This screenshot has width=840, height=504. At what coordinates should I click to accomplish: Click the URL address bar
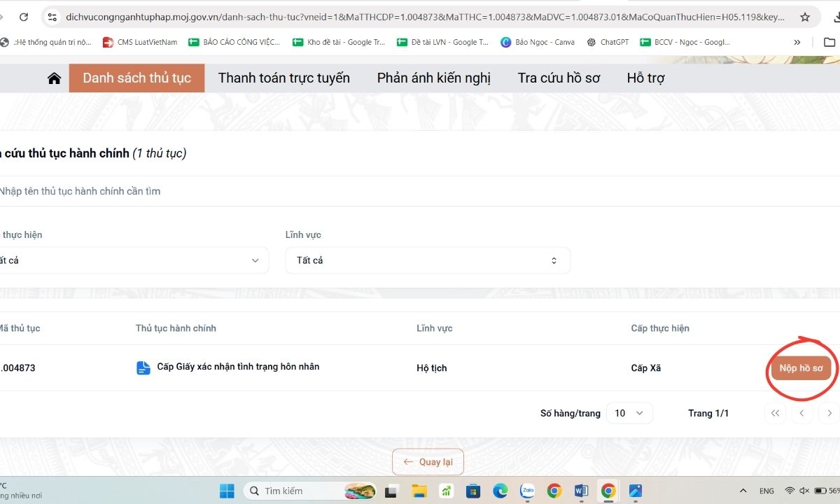click(x=425, y=17)
